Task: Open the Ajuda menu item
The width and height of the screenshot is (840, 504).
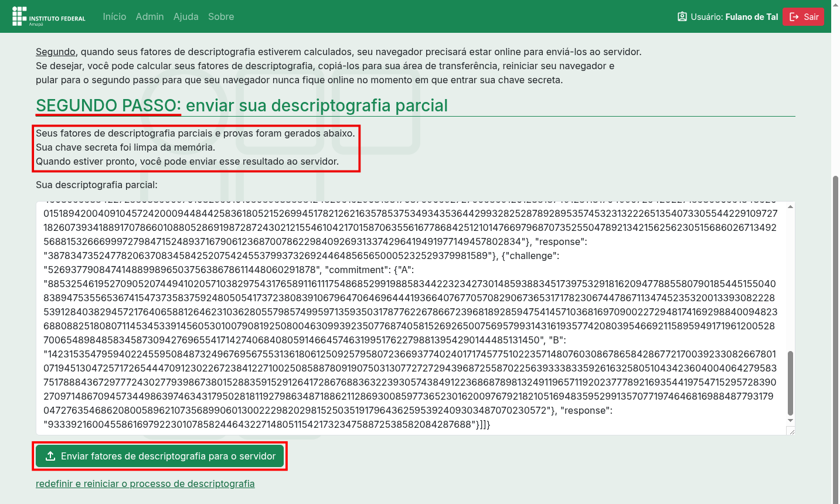Action: 186,16
